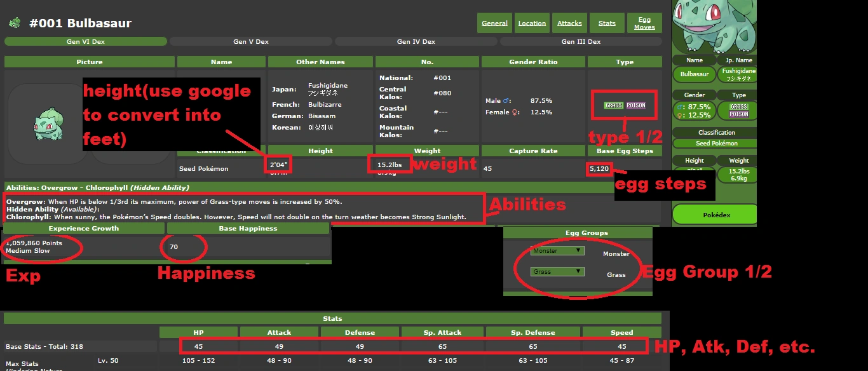Click the Bulbasaur name pill in the sidebar

(x=694, y=74)
